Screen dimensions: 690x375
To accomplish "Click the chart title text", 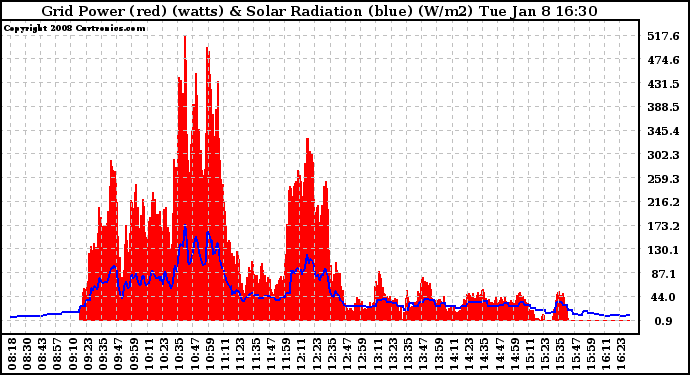I will pyautogui.click(x=319, y=11).
